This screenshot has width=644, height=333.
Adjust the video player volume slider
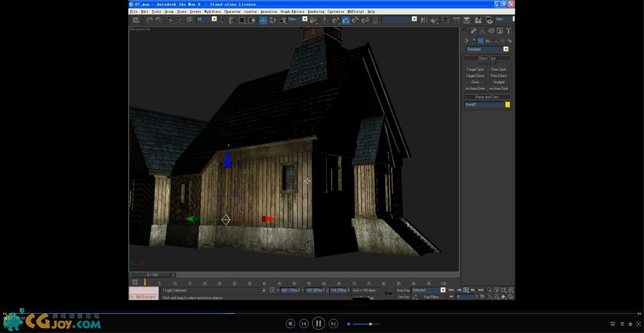[366, 324]
